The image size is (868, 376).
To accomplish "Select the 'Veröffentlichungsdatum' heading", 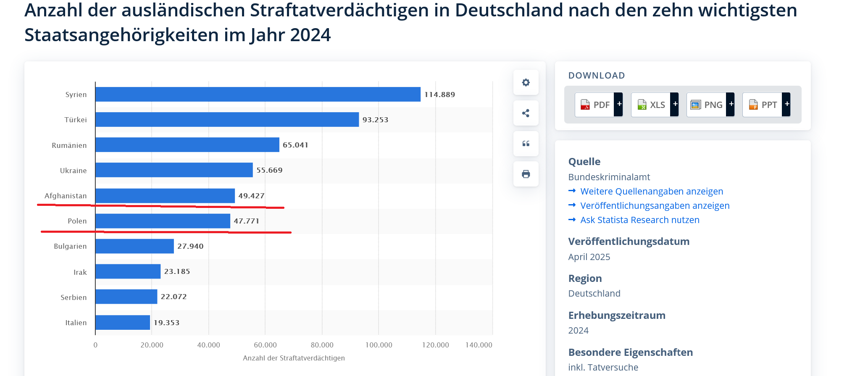I will click(x=629, y=242).
